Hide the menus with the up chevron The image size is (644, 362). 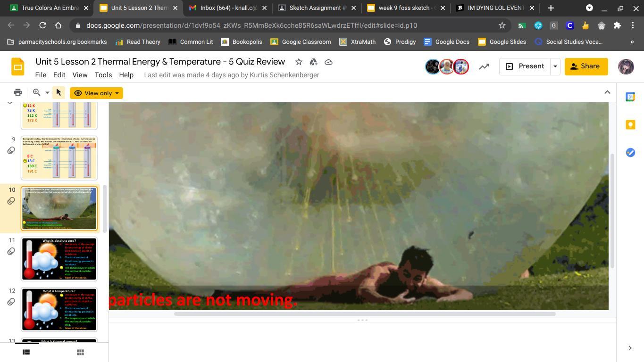pos(607,92)
